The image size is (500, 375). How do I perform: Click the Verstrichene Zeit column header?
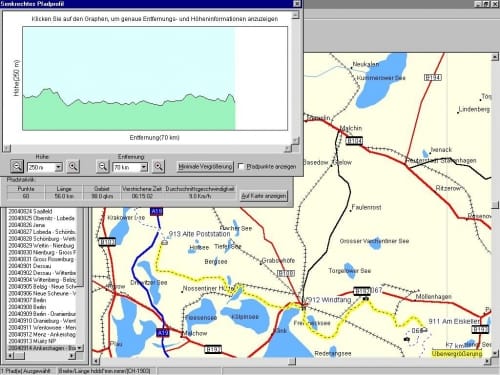coord(142,189)
